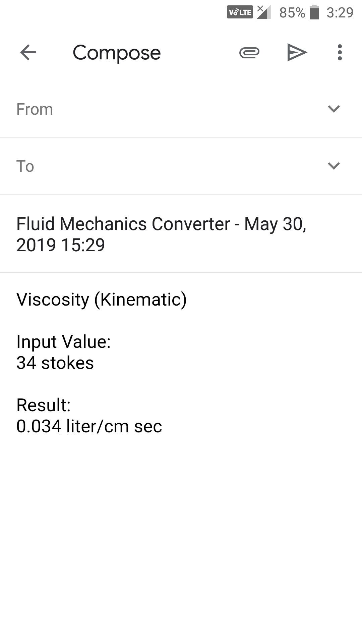Place cursor at 0.034 liter/cm sec
This screenshot has width=362, height=644.
coord(89,426)
